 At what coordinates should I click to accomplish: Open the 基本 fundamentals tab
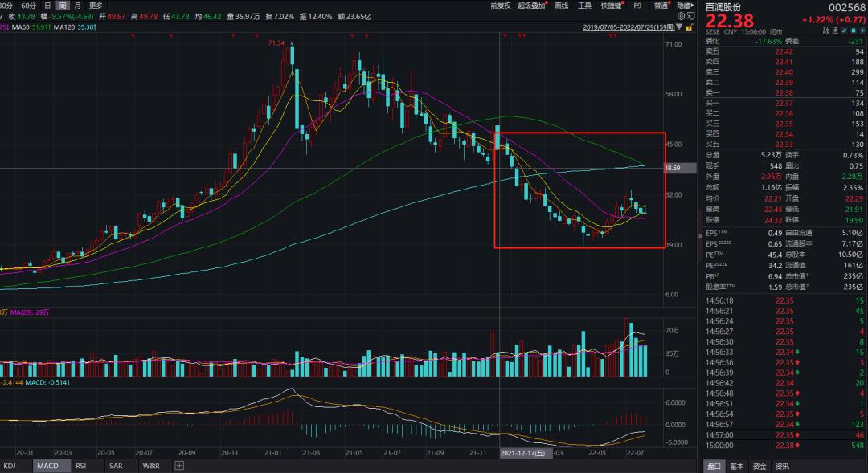click(x=737, y=467)
